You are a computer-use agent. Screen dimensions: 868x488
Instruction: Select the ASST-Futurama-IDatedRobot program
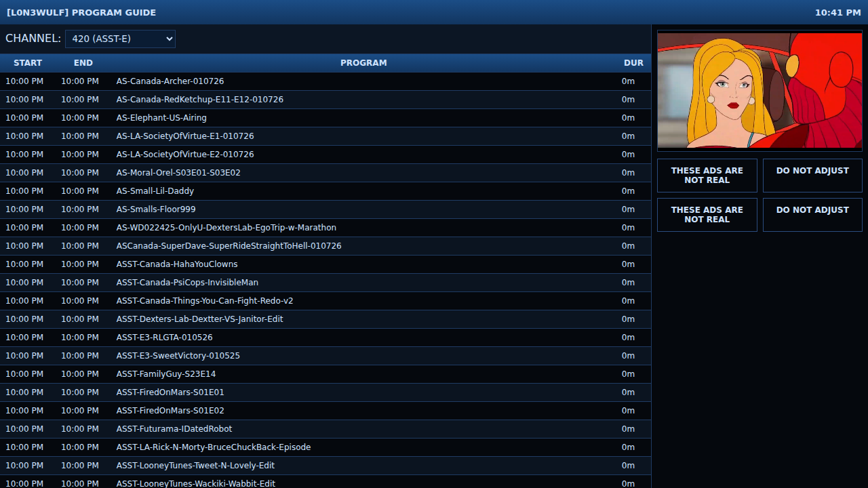[174, 429]
